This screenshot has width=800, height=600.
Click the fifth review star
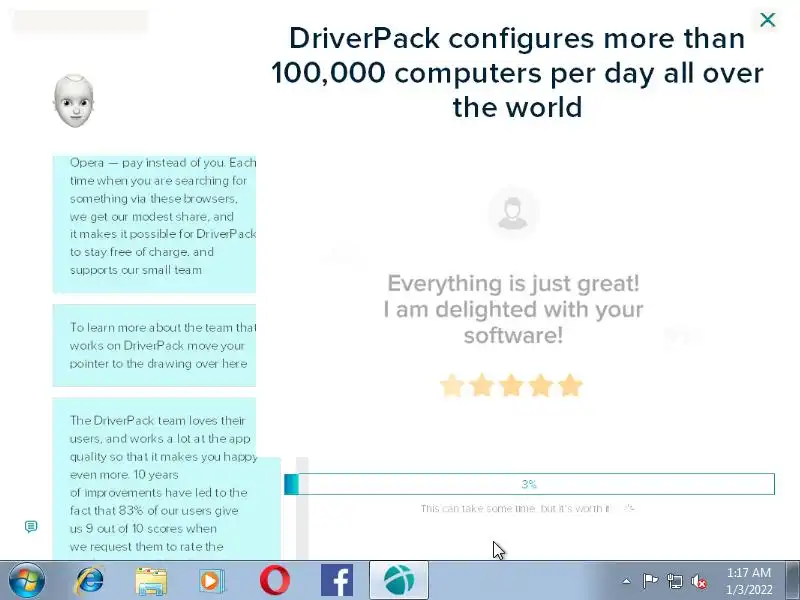[570, 386]
